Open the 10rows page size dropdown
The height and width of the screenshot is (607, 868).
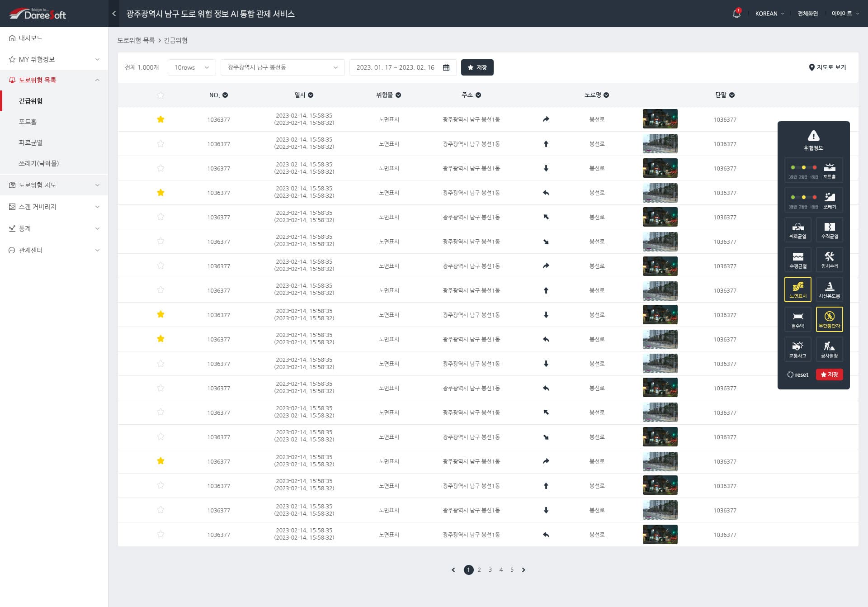[192, 67]
